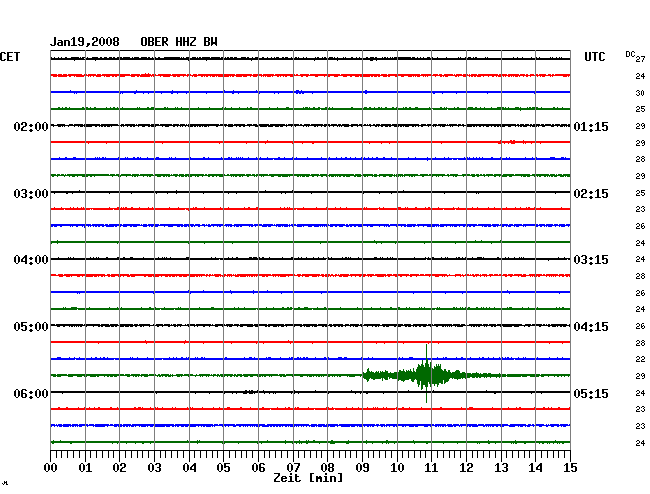Click minute label "10" on time axis
650x494 pixels.
[397, 468]
